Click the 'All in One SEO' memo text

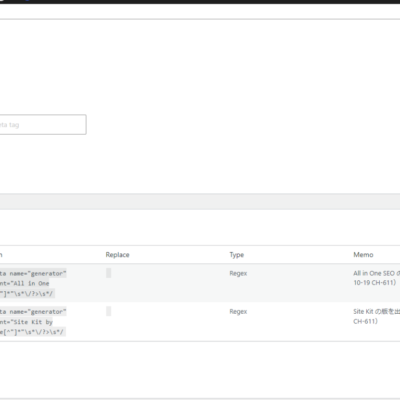376,278
